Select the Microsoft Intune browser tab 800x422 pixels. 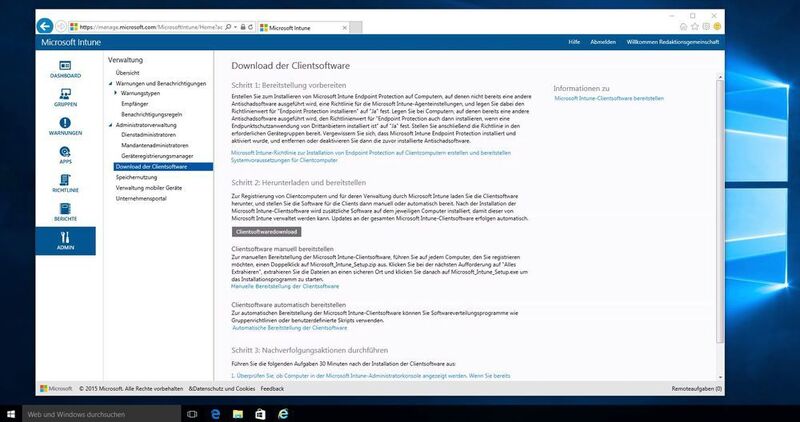pyautogui.click(x=301, y=28)
